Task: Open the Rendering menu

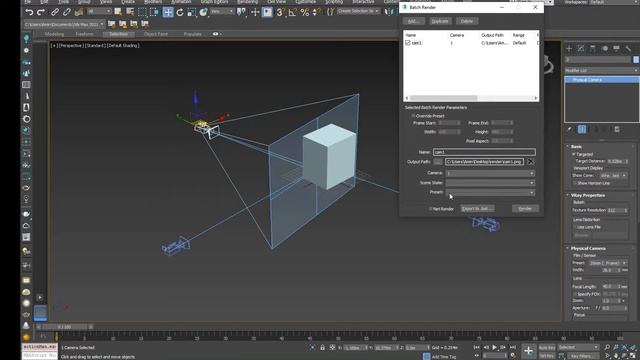Action: tap(247, 2)
